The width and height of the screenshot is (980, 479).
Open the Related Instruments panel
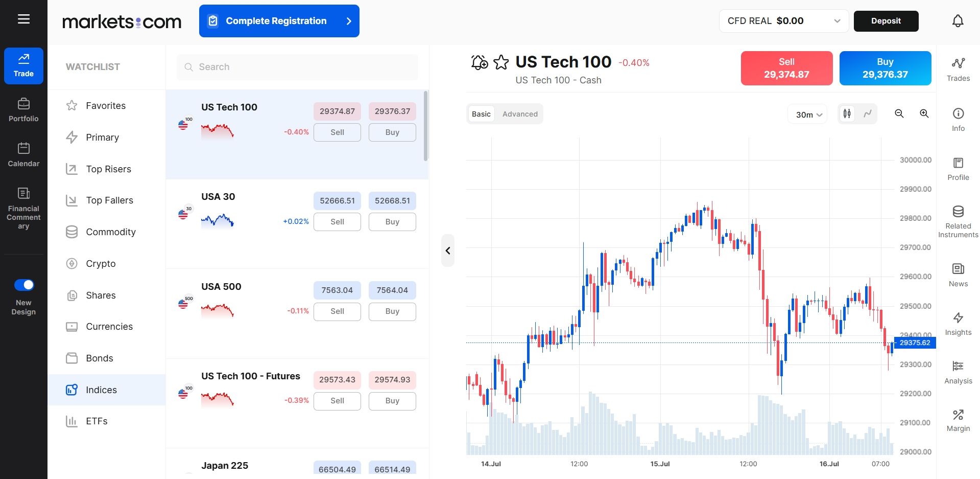pos(958,222)
